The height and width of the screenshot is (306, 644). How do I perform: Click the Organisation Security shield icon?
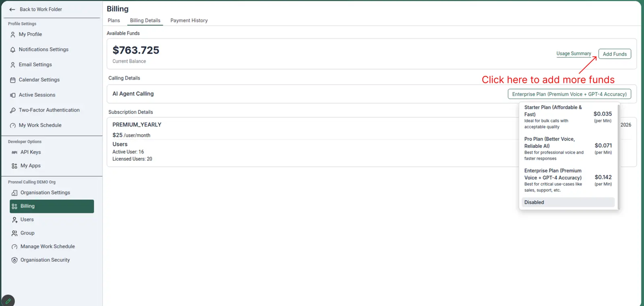[x=14, y=260]
